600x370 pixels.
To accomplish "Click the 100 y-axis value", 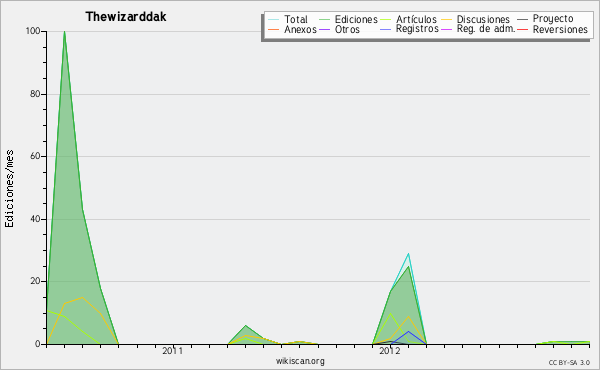I will coord(33,31).
